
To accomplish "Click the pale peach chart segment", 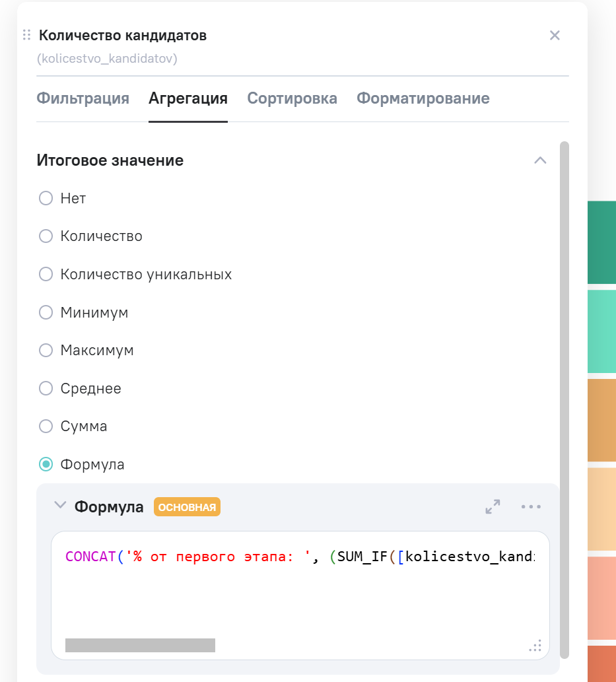I will coord(601,509).
